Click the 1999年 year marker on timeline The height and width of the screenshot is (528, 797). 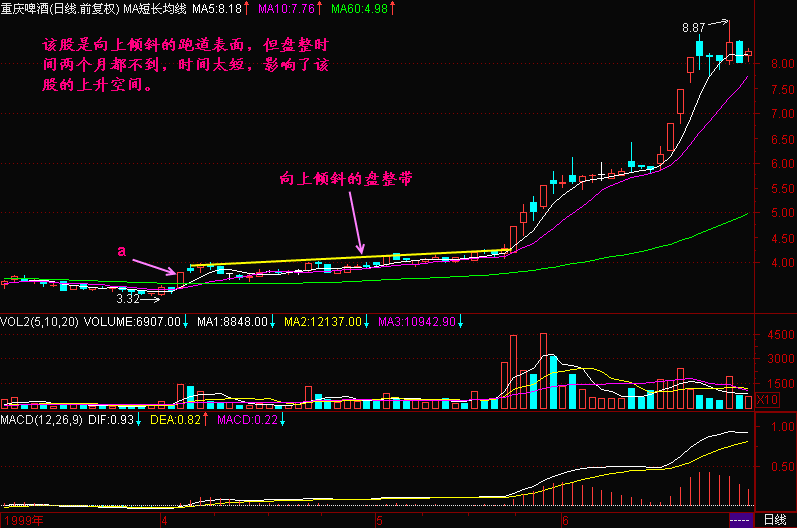[23, 520]
